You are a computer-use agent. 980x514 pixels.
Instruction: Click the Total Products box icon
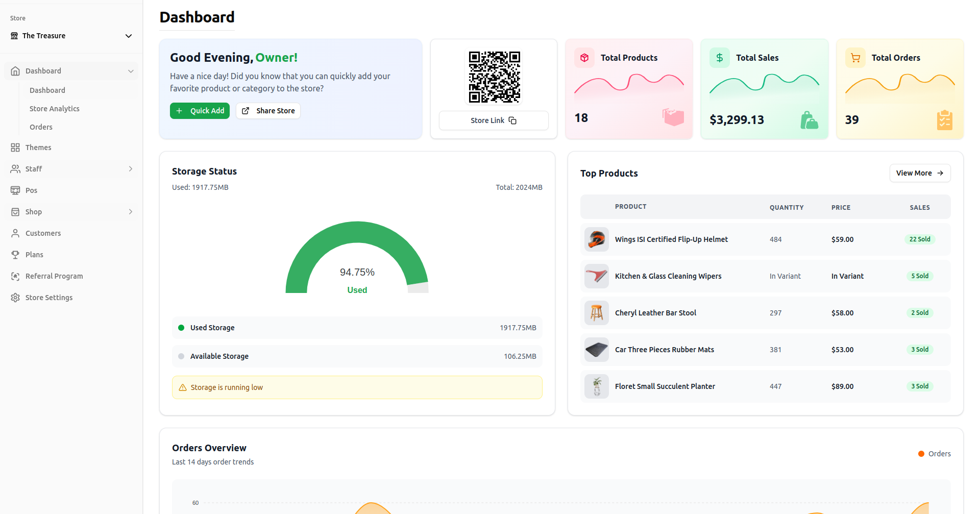point(584,58)
